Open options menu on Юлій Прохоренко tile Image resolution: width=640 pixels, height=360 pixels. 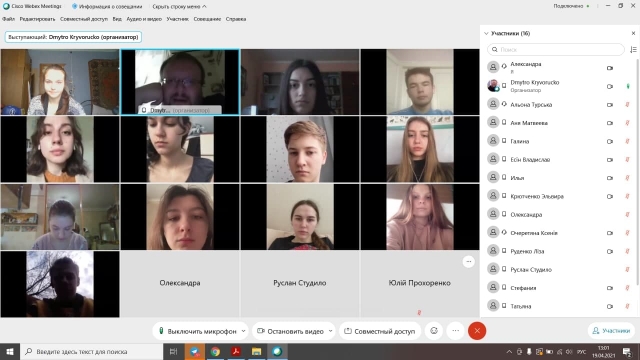tap(469, 262)
